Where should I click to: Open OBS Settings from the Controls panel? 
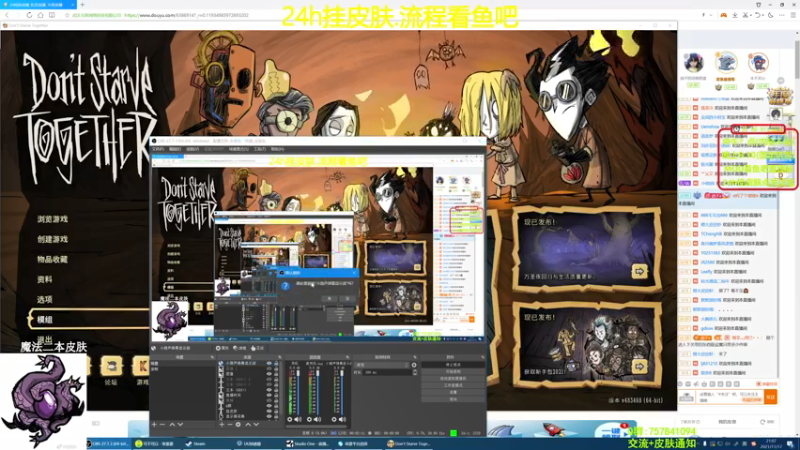point(453,392)
